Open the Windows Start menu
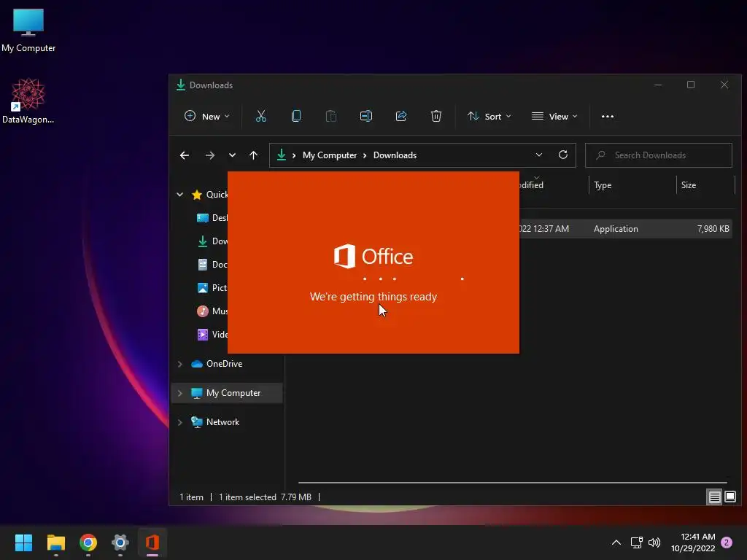This screenshot has height=560, width=747. (23, 542)
